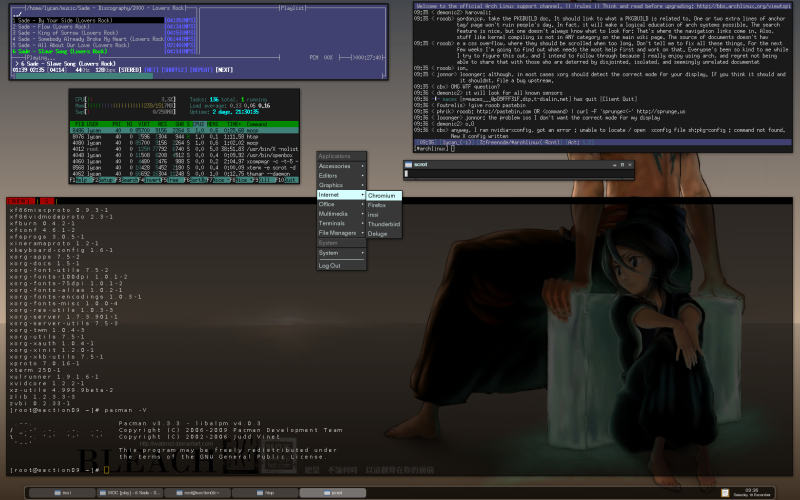
Task: Select track 1 By Your Side
Action: point(104,20)
